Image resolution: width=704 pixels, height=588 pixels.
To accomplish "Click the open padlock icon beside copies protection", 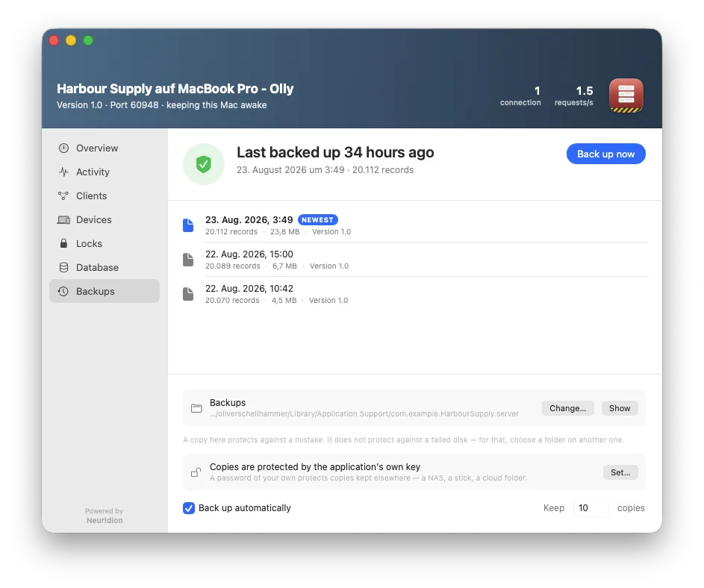I will point(196,472).
